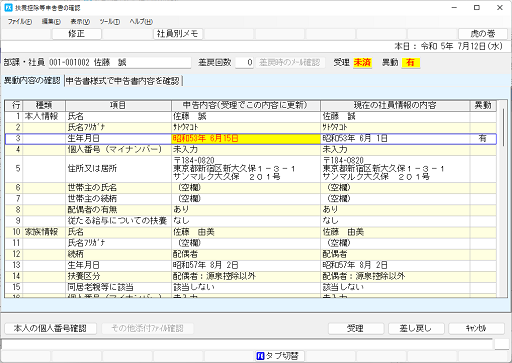Click the 差戻時のメール確認 button
Image resolution: width=512 pixels, height=363 pixels.
tap(290, 62)
